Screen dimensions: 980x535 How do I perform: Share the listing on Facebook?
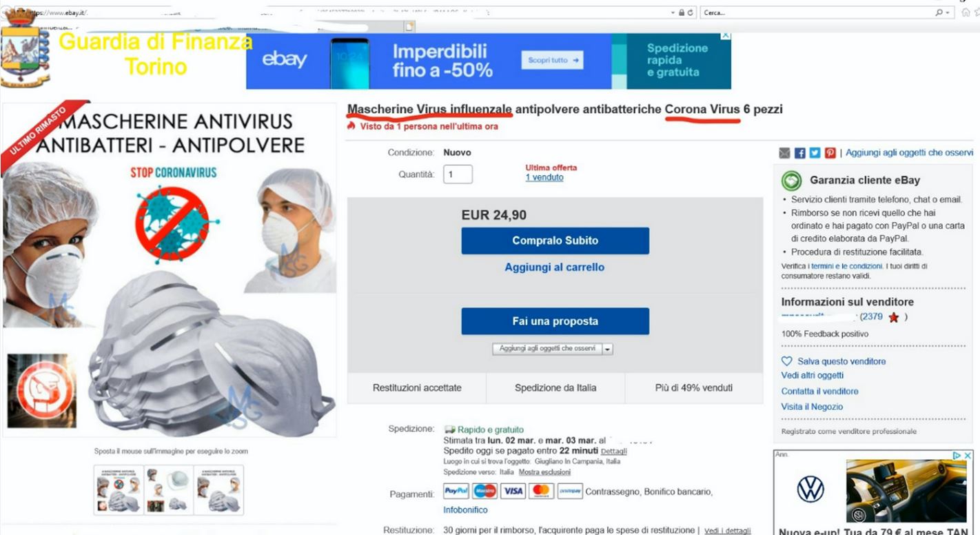click(800, 153)
